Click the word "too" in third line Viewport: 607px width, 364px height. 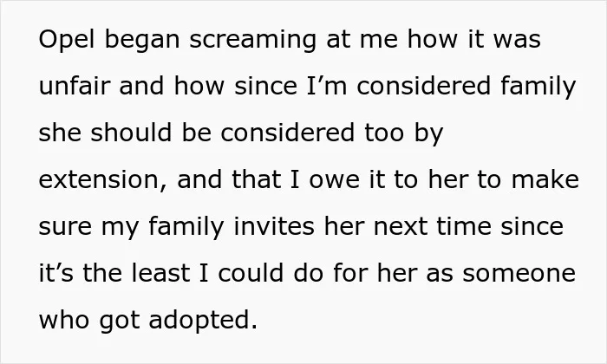point(384,133)
